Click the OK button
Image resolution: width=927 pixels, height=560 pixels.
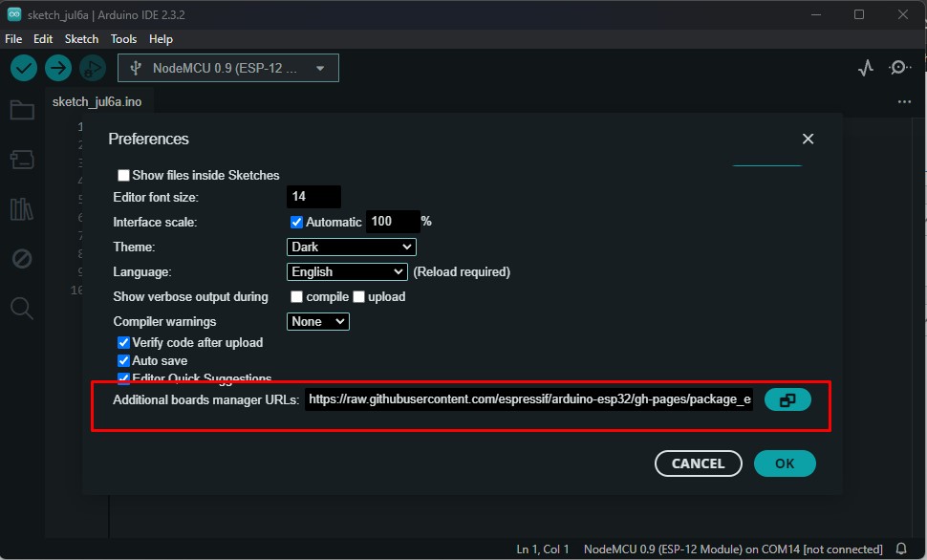pos(784,463)
